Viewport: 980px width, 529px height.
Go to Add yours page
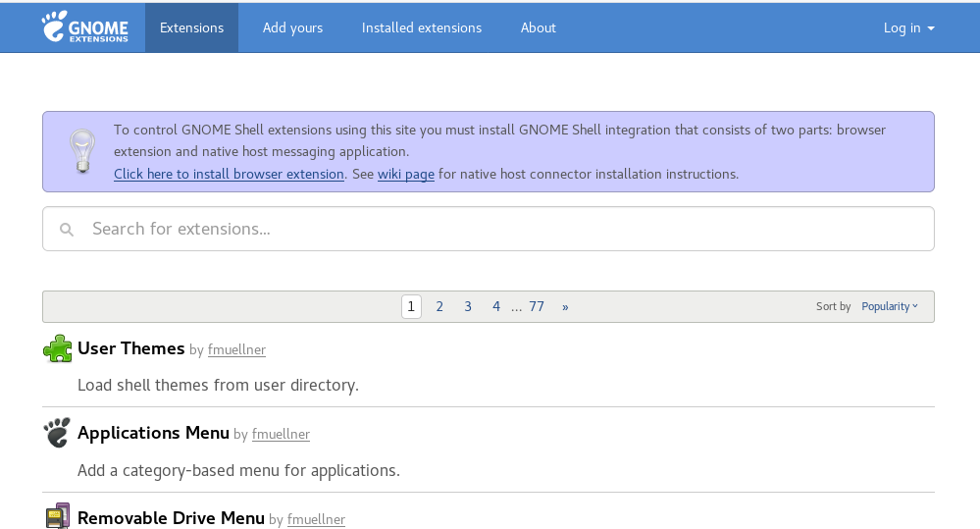click(x=292, y=27)
